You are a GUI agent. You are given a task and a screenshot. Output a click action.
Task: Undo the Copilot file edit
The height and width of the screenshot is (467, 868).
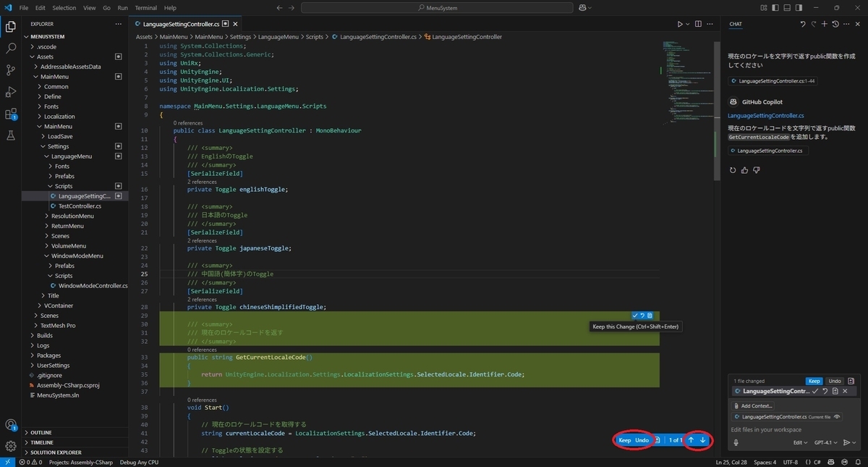[x=834, y=380]
